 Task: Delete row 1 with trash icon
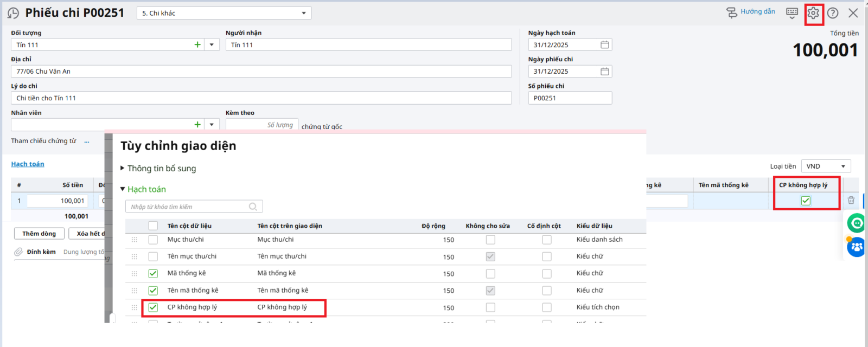coord(851,201)
